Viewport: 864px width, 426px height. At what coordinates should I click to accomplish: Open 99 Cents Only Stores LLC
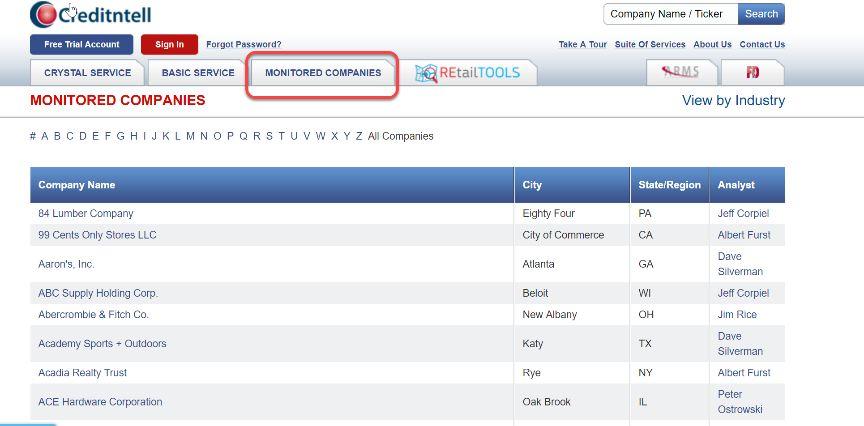click(98, 235)
